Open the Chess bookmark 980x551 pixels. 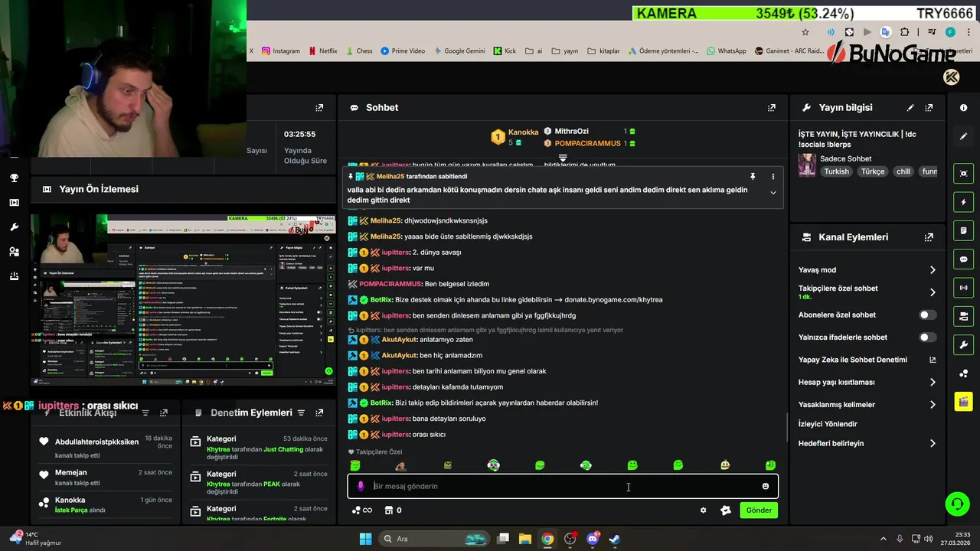358,51
